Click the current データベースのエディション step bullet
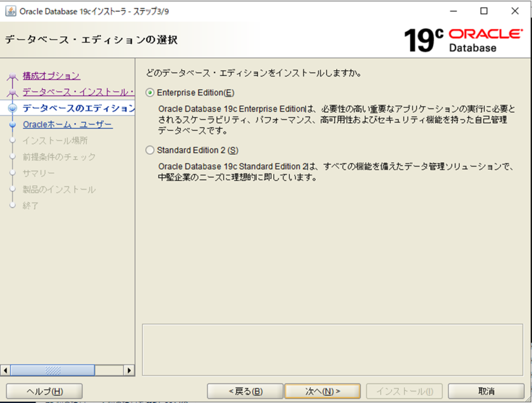The height and width of the screenshot is (403, 532). tap(13, 109)
